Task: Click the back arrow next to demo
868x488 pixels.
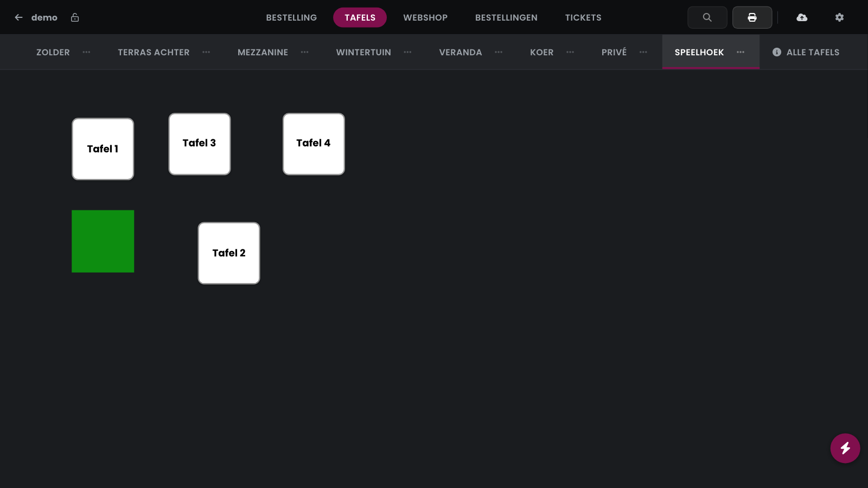Action: (x=18, y=17)
